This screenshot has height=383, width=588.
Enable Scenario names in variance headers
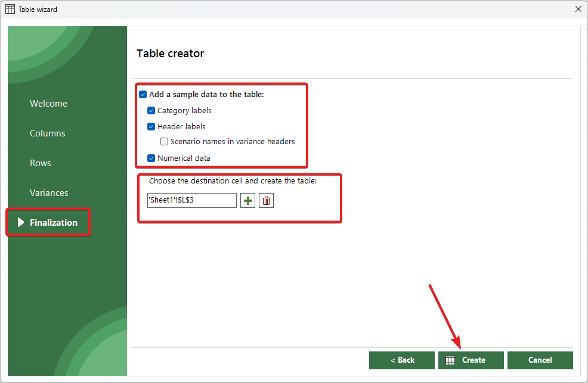(165, 142)
